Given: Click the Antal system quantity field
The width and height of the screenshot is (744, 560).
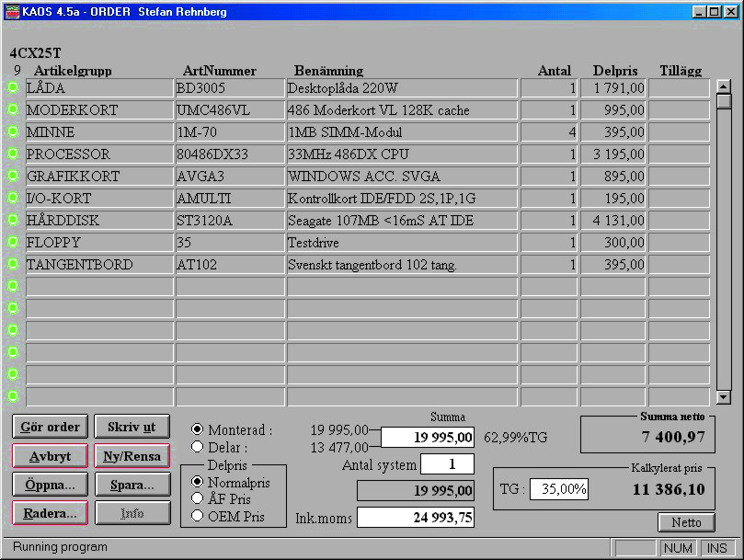Looking at the screenshot, I should pyautogui.click(x=447, y=464).
